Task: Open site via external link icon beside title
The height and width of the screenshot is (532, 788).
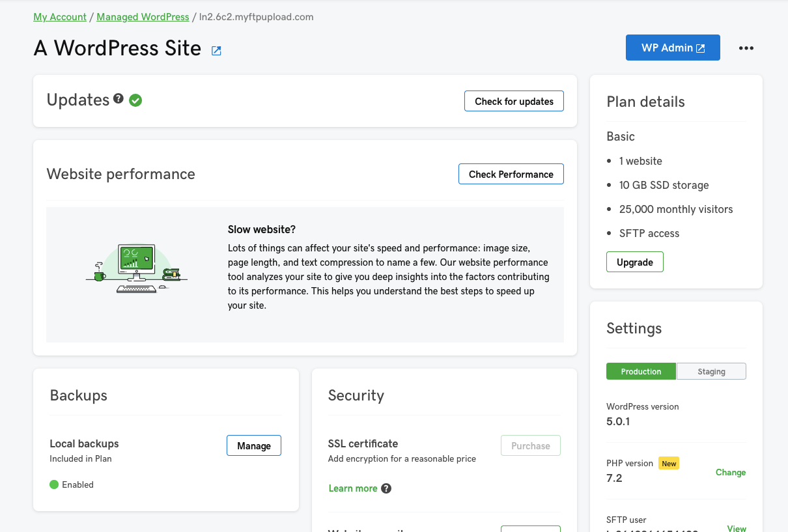Action: point(216,51)
